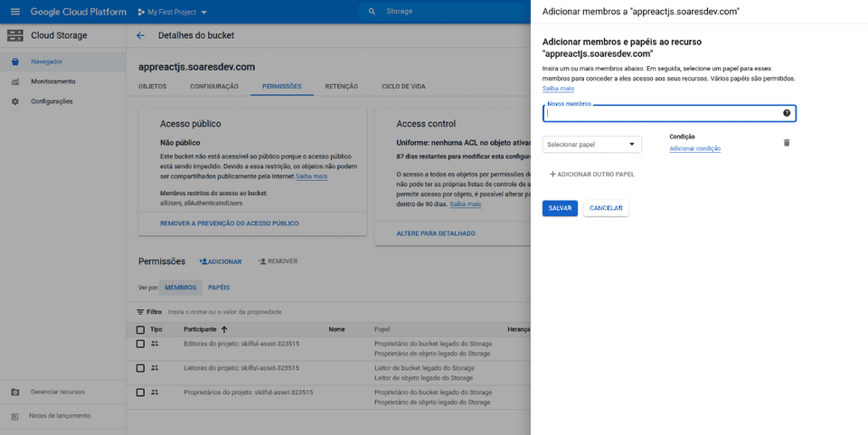Delete the role using the trash icon

786,143
